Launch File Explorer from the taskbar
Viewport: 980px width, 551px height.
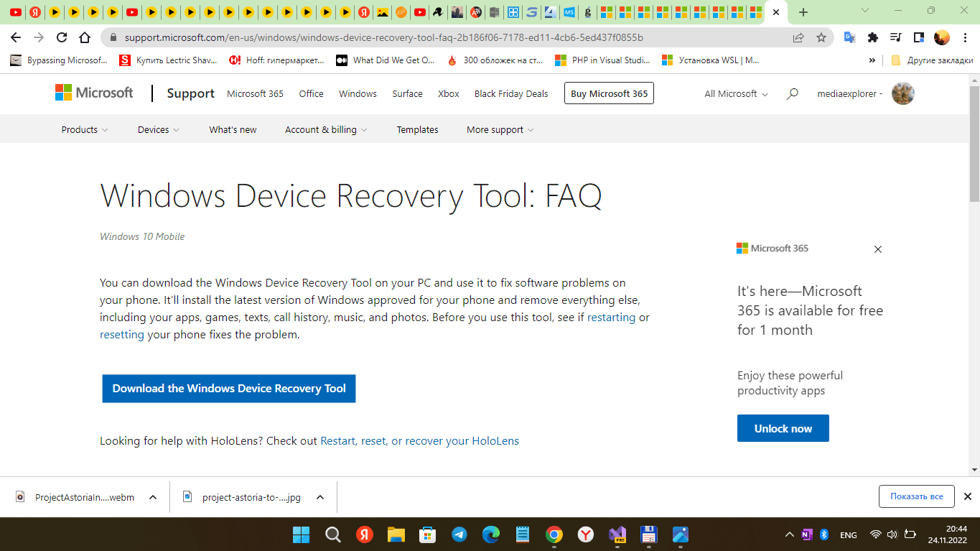pyautogui.click(x=396, y=534)
